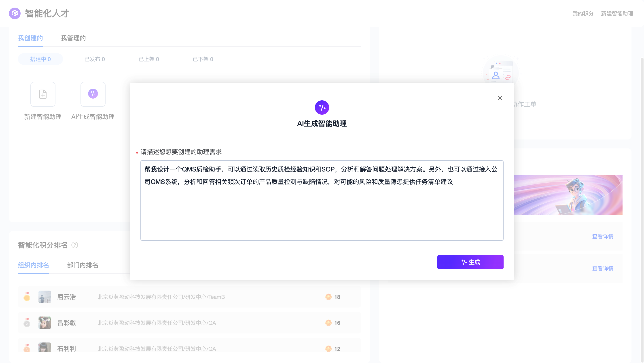Click inside the assistant requirement text area
The width and height of the screenshot is (644, 363).
[322, 200]
